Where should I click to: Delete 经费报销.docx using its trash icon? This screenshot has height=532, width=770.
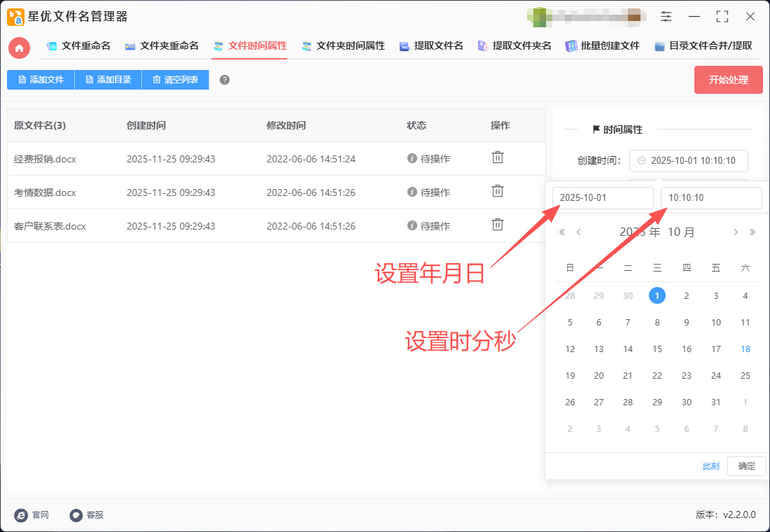497,157
